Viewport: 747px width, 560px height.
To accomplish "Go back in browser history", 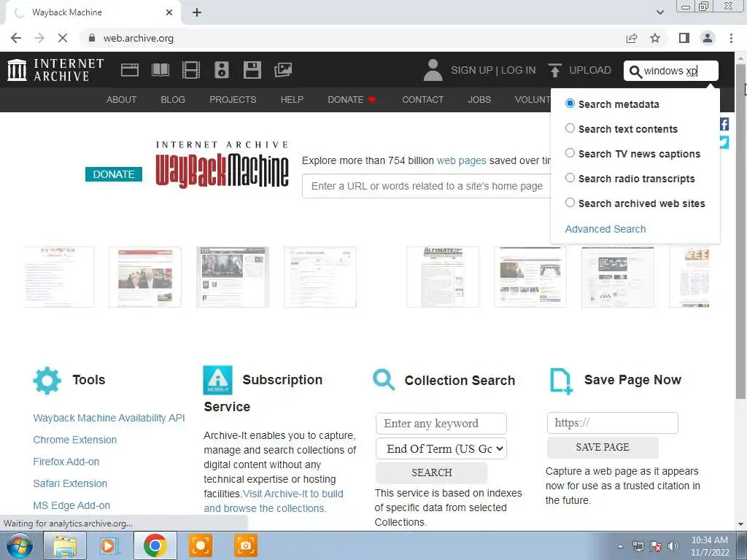I will 16,38.
